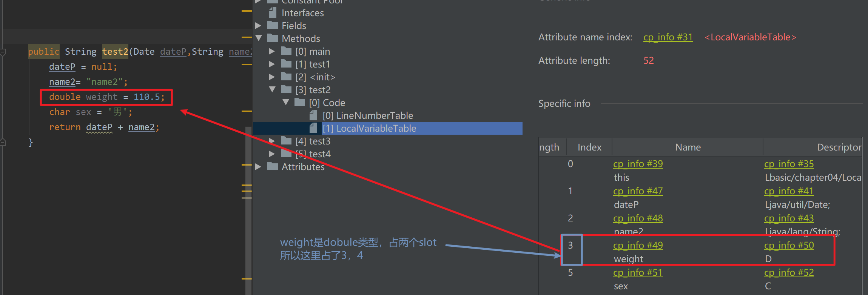Select the [5] test4 tree item
The image size is (868, 295).
(x=313, y=154)
